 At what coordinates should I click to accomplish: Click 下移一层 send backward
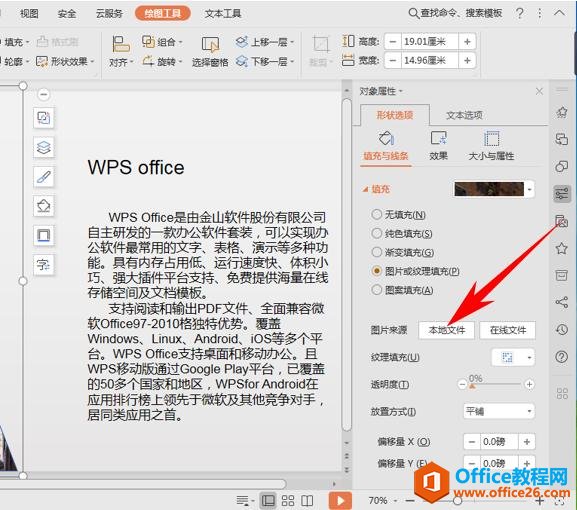[x=264, y=61]
